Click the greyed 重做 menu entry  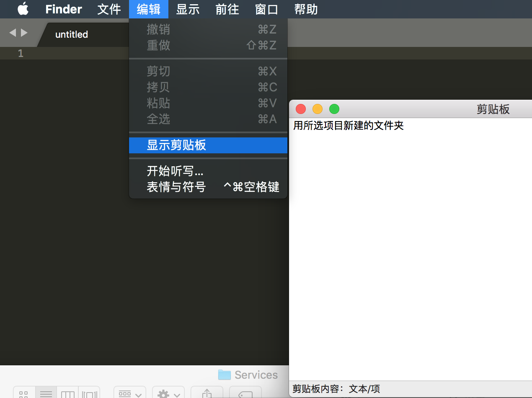[208, 45]
